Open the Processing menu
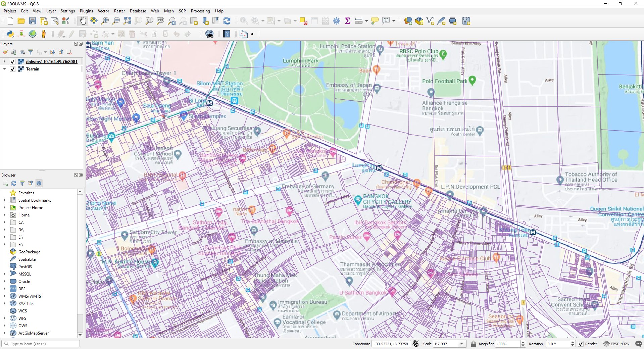Screen dimensions: 644x349 (x=200, y=11)
